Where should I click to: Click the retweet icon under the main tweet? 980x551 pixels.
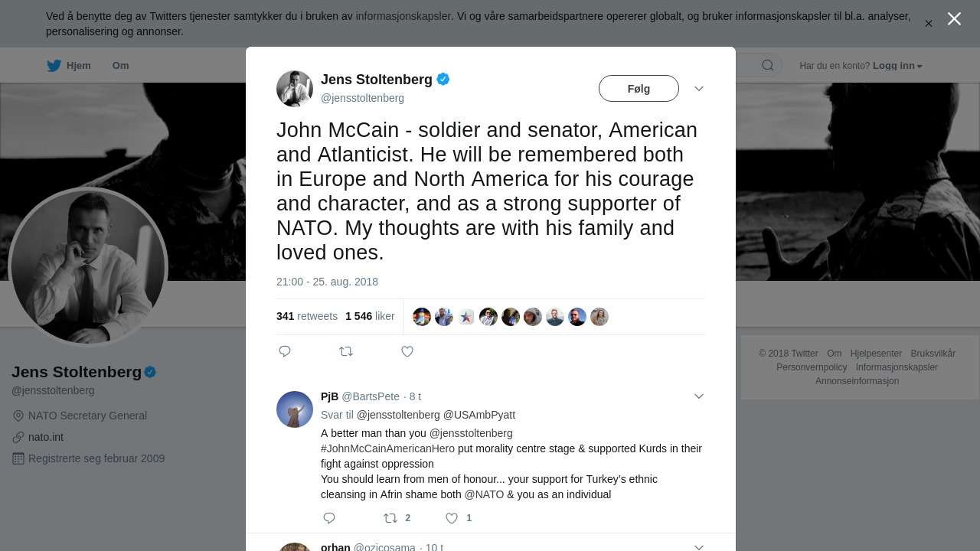click(x=346, y=351)
